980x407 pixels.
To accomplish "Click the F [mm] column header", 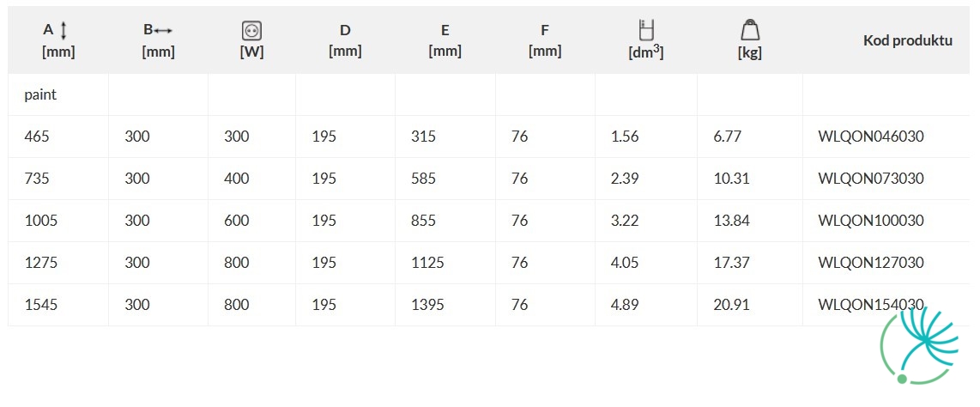I will coord(544,40).
